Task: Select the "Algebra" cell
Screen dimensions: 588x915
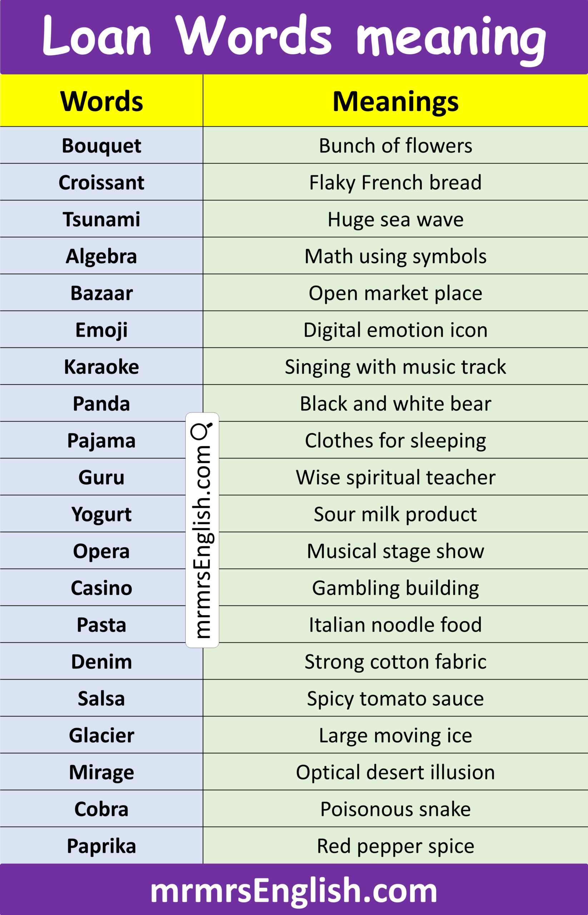Action: (x=101, y=256)
